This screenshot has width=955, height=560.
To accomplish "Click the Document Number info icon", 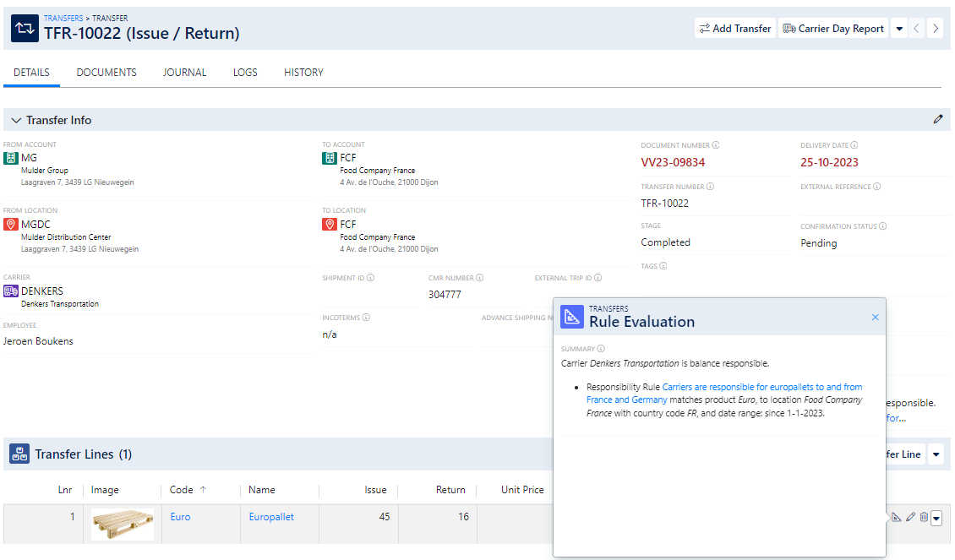I will 716,145.
